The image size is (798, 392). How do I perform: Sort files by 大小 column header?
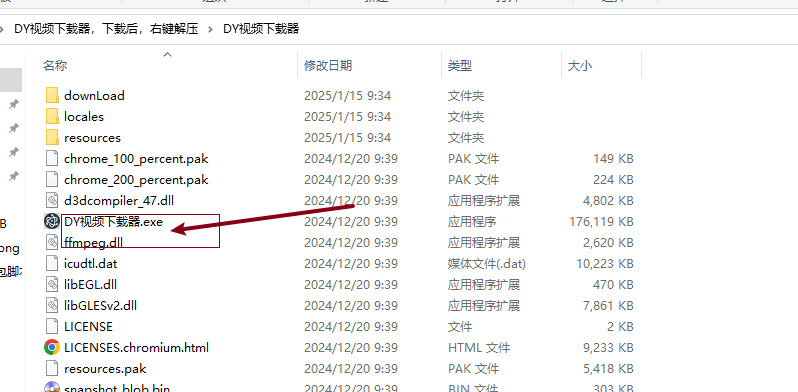580,66
